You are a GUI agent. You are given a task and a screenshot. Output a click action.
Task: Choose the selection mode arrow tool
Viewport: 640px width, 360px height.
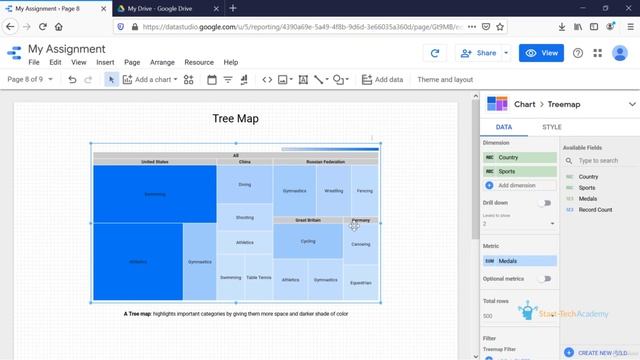(x=111, y=80)
